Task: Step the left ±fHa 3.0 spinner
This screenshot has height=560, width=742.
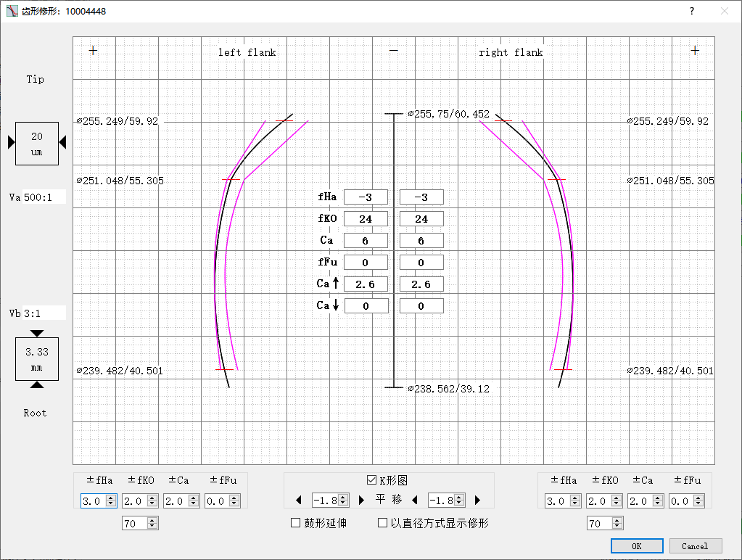Action: click(111, 501)
